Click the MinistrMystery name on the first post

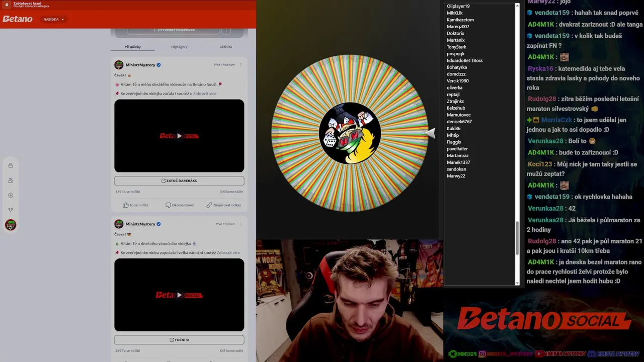coord(140,65)
